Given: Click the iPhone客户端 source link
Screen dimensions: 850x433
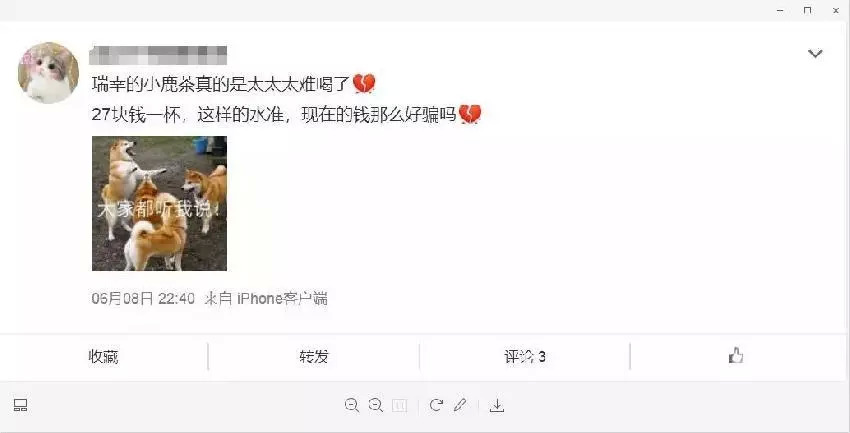Looking at the screenshot, I should (x=282, y=299).
